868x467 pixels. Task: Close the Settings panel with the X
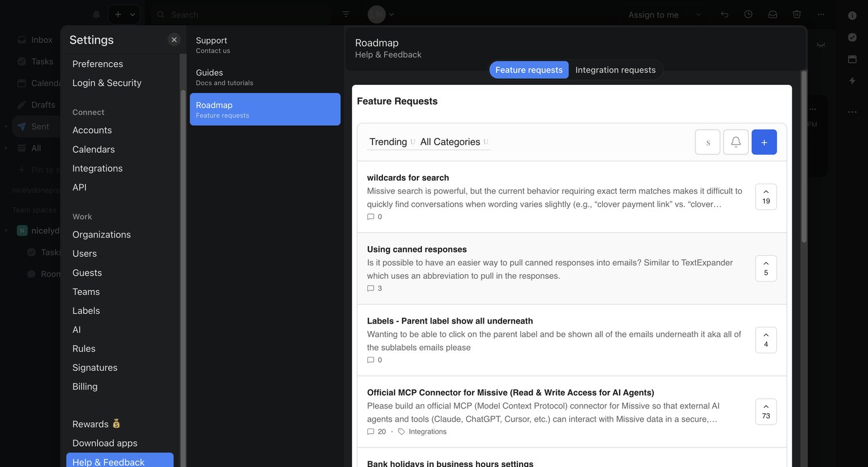click(x=174, y=40)
